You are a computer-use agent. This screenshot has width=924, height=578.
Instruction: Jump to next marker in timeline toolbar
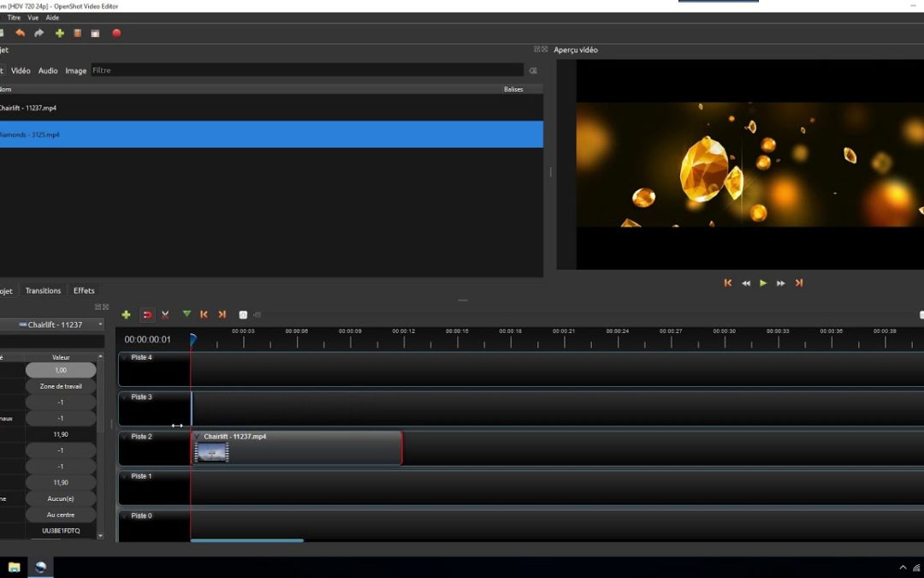tap(222, 314)
